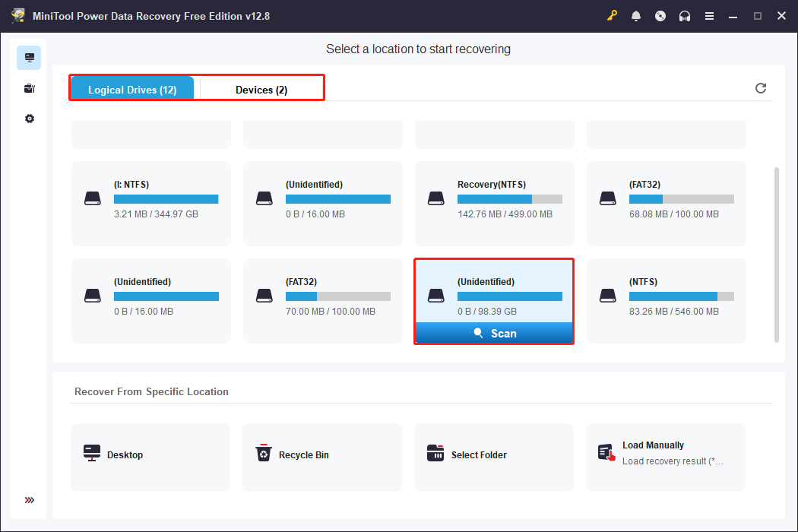Scan the unidentified 98.39 GB partition
Screen dimensions: 798x532
tap(494, 333)
